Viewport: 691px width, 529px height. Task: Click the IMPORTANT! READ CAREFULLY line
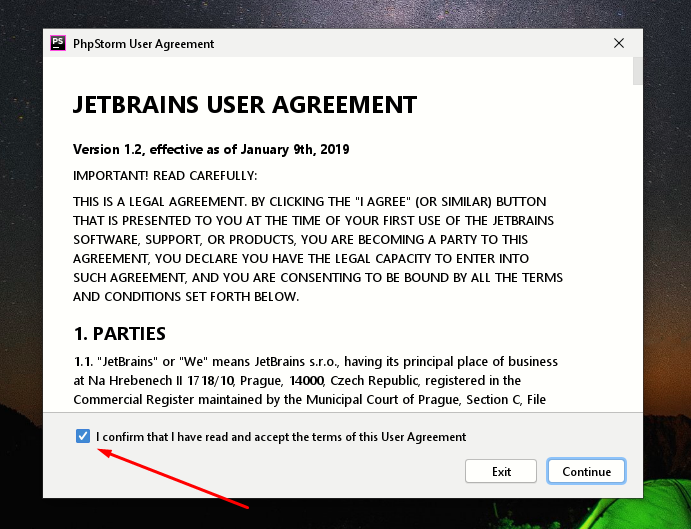click(165, 176)
